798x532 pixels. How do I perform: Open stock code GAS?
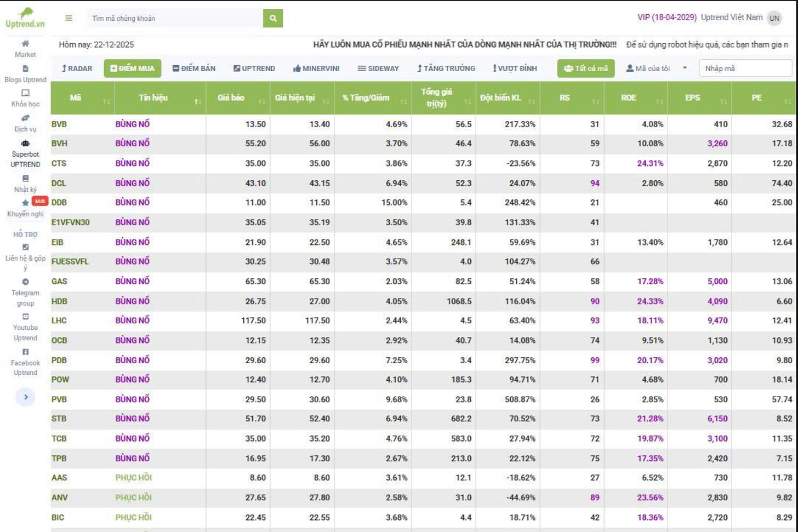click(x=59, y=282)
